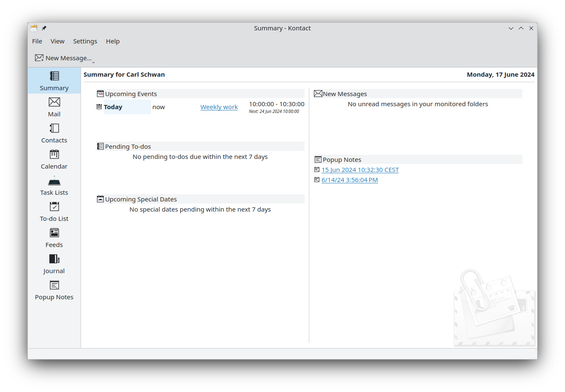Open the titlebar shade chevron menu

511,28
